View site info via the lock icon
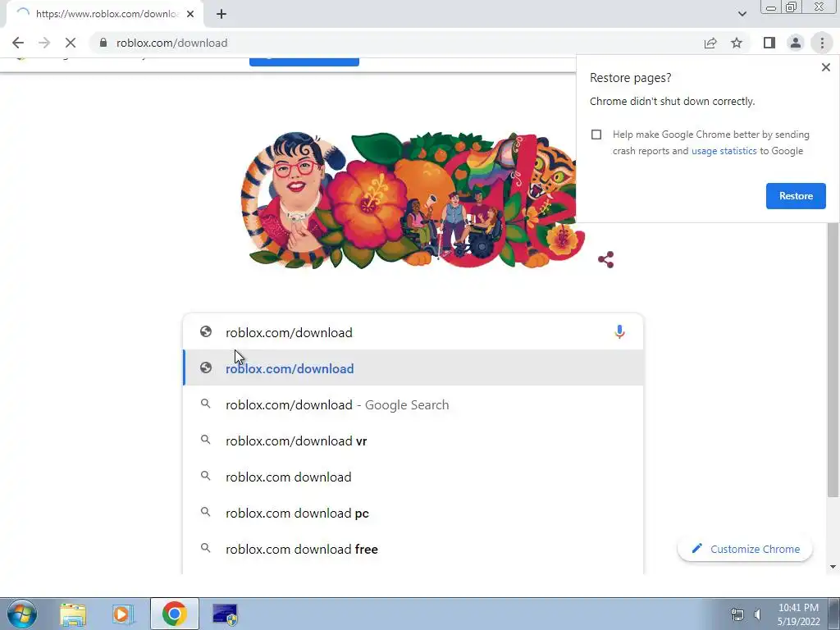The image size is (840, 630). click(x=103, y=43)
